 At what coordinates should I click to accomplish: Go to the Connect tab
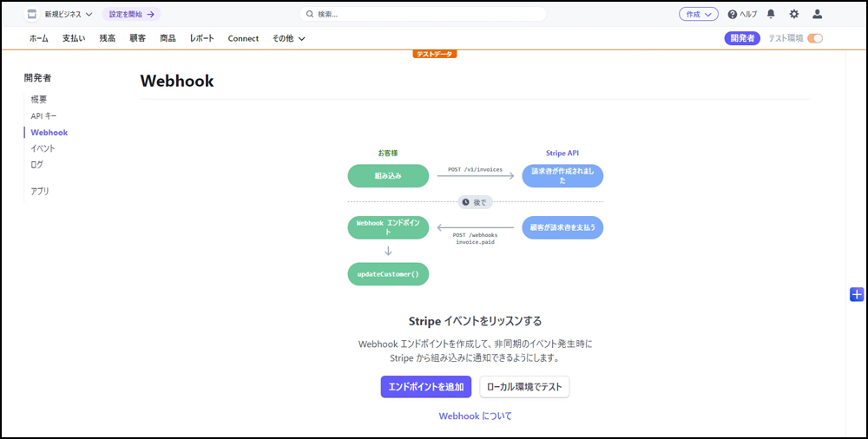243,39
